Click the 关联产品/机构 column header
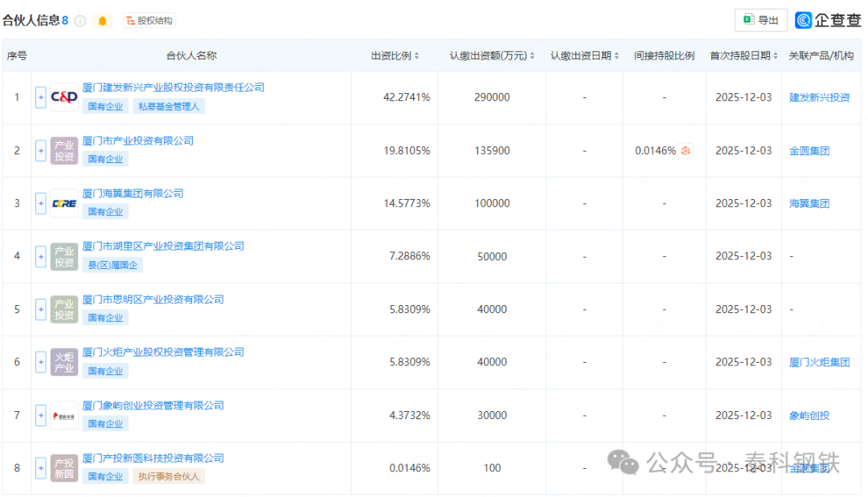 821,56
